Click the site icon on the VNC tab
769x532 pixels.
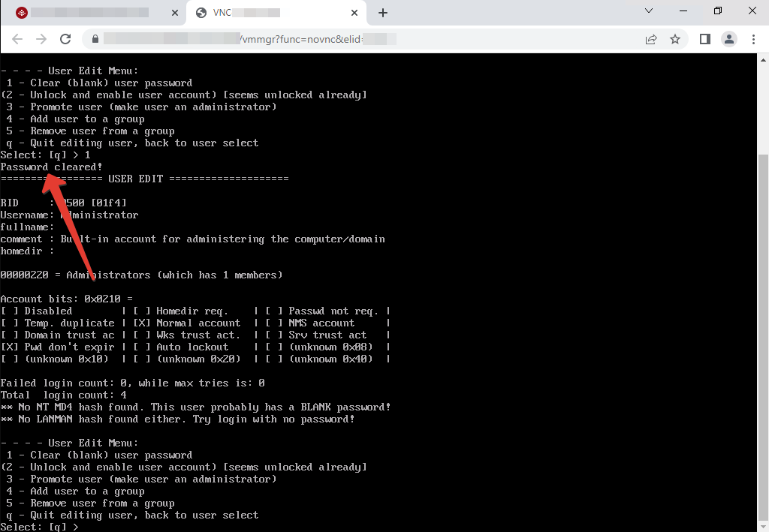[x=200, y=12]
